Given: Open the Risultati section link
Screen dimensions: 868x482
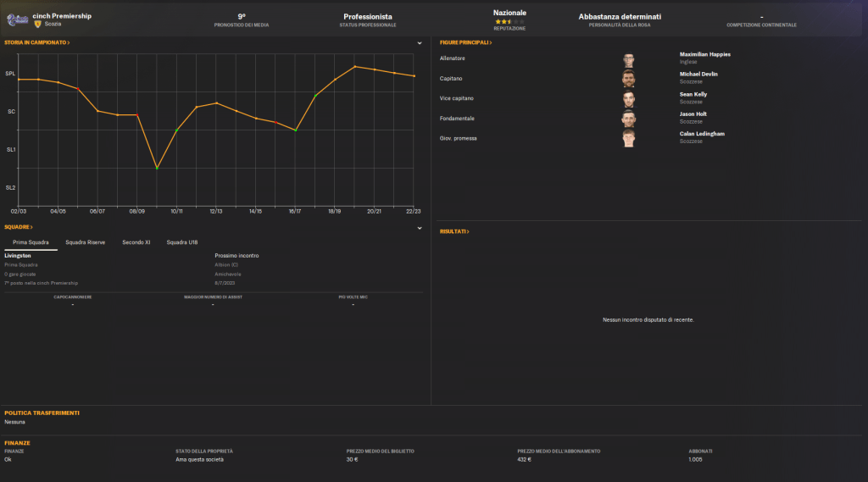Looking at the screenshot, I should (x=454, y=231).
